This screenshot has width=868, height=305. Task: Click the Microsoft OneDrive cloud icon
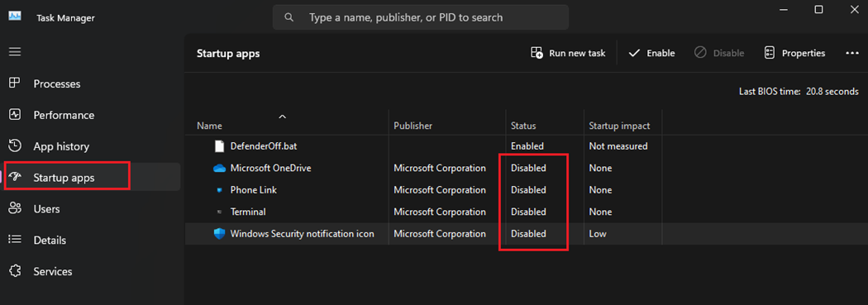220,168
